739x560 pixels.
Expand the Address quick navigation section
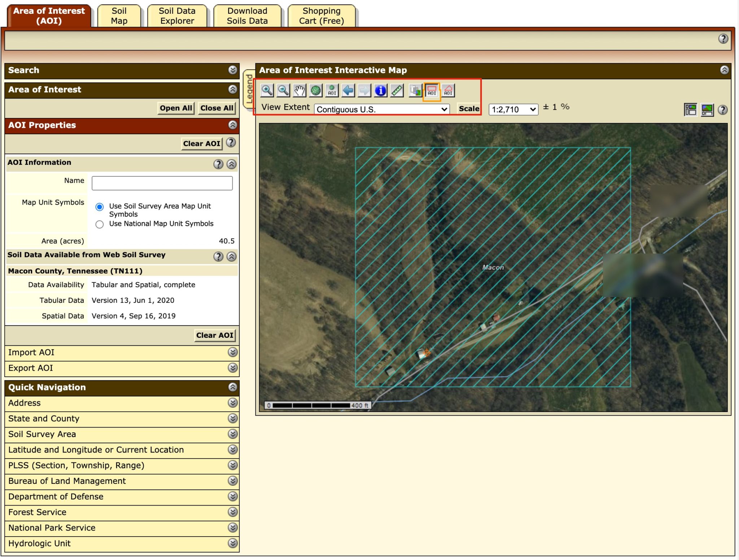[233, 403]
